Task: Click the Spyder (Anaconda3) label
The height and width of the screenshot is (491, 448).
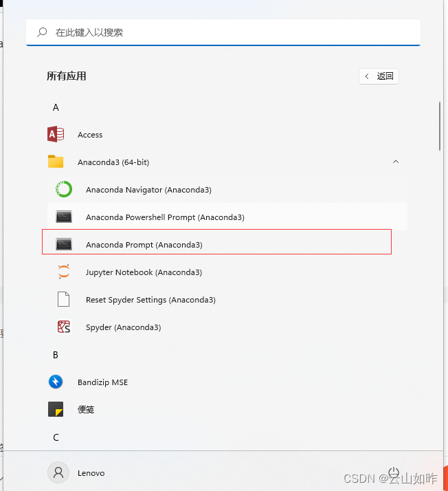Action: click(123, 327)
